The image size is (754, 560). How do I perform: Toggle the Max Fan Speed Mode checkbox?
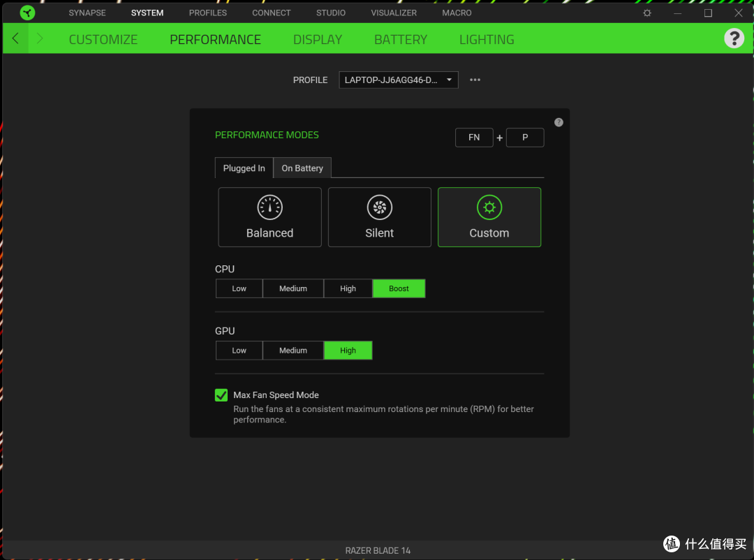pyautogui.click(x=221, y=395)
